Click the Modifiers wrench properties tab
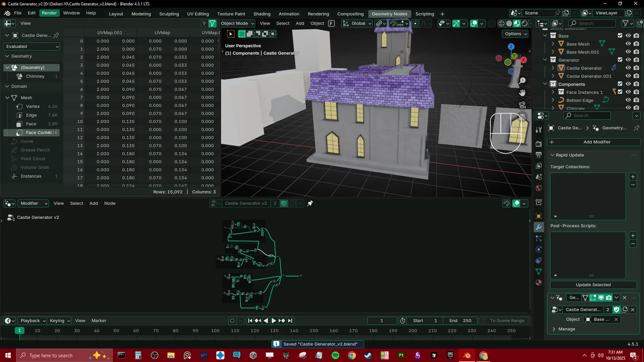This screenshot has width=644, height=362. click(539, 227)
